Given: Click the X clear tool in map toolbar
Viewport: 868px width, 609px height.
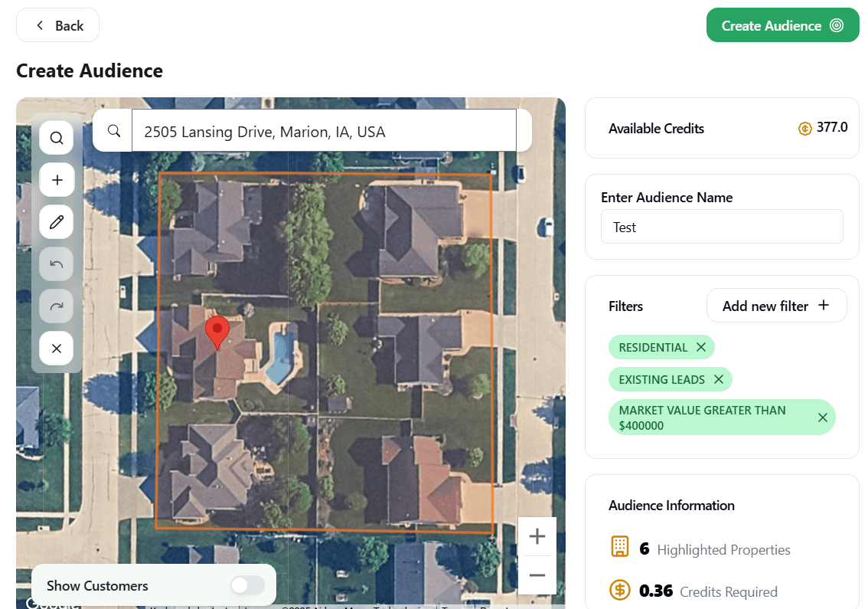Looking at the screenshot, I should pos(57,349).
